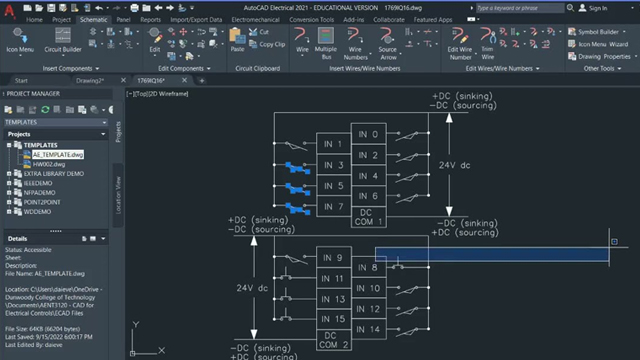Cut circuit to the clipboard
The height and width of the screenshot is (360, 640).
(x=259, y=32)
